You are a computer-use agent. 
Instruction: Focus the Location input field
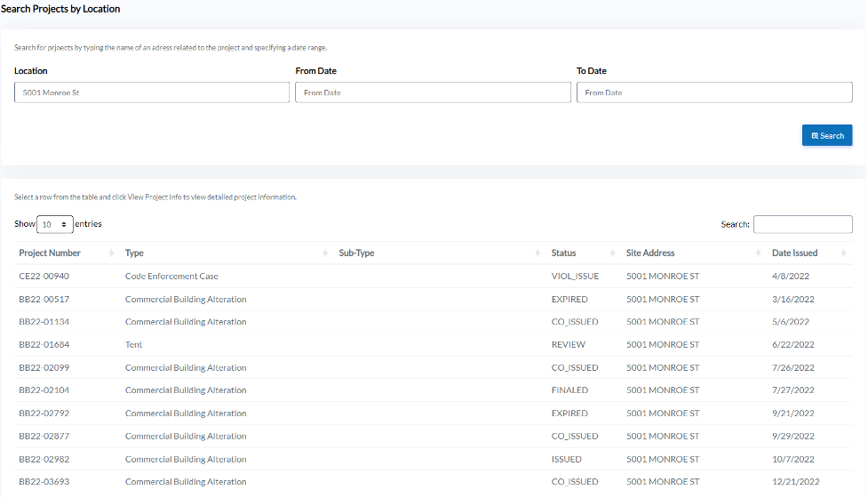[152, 92]
